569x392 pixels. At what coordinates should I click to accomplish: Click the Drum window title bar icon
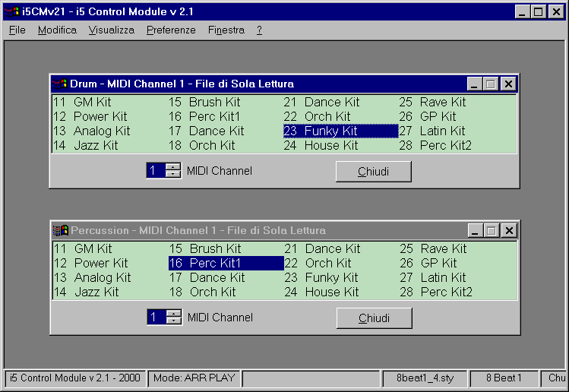[x=60, y=84]
